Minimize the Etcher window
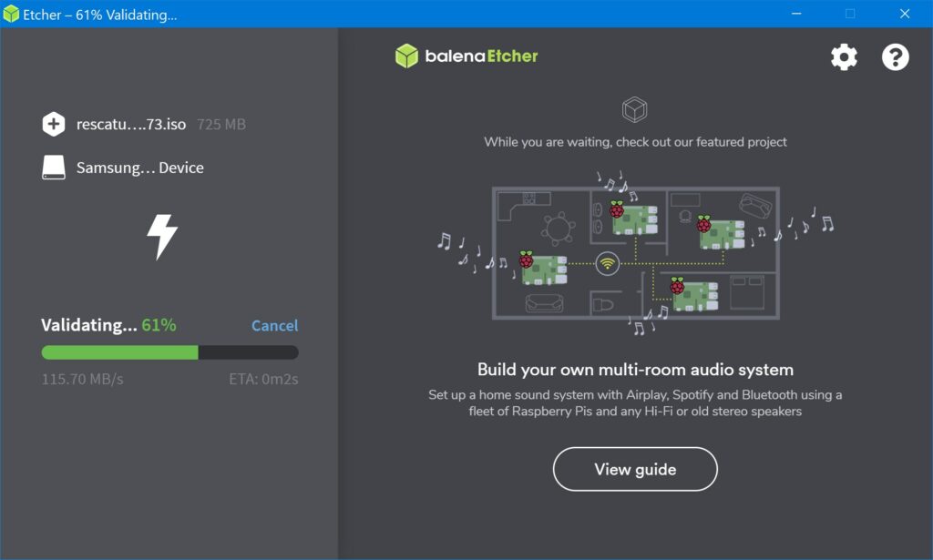The image size is (933, 560). click(796, 14)
